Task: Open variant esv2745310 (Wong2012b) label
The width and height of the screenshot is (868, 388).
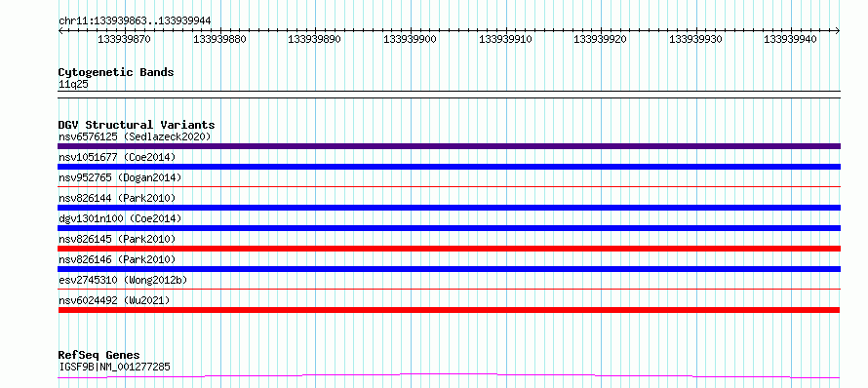Action: [123, 280]
